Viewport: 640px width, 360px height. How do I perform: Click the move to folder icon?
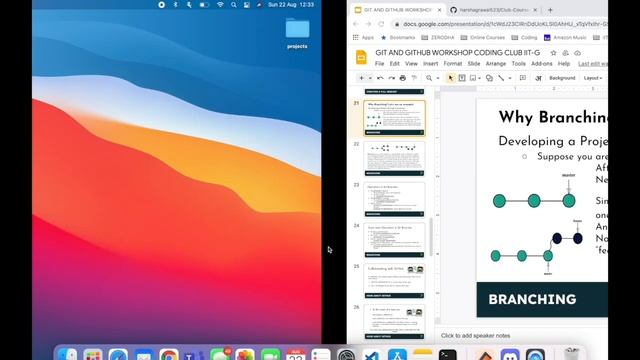pyautogui.click(x=565, y=53)
